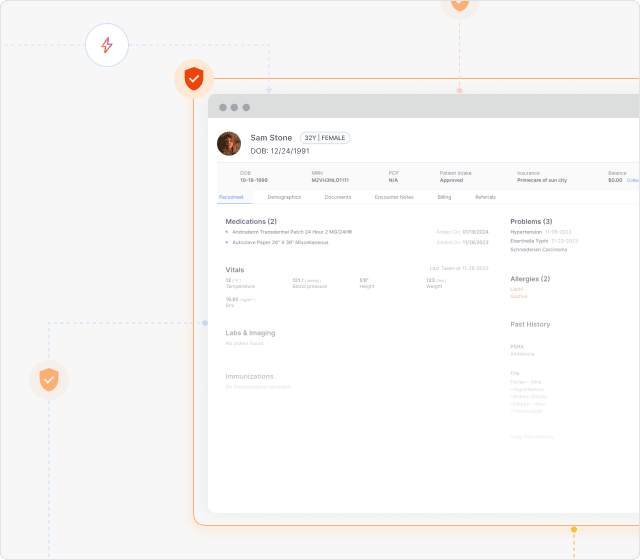Click the Labs & Imaging heading

click(x=250, y=333)
